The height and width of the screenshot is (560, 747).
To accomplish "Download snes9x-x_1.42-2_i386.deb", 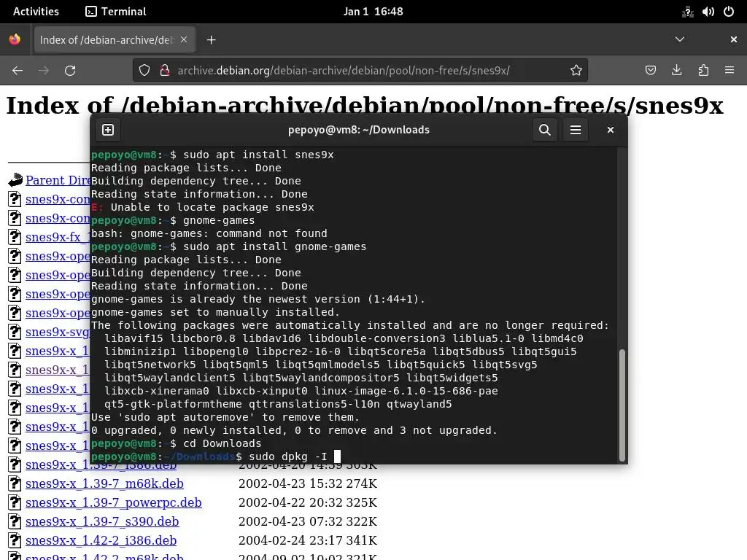I will coord(101,540).
